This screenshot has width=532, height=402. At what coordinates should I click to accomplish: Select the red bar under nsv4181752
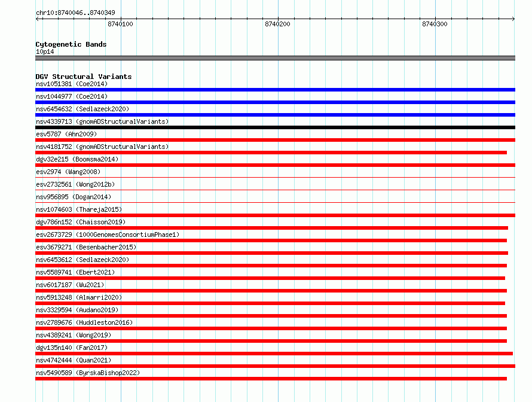271,153
